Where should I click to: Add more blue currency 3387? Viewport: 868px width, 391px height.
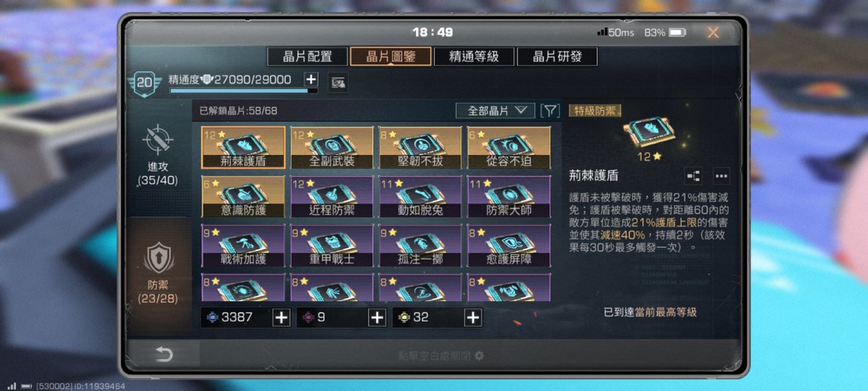click(282, 317)
